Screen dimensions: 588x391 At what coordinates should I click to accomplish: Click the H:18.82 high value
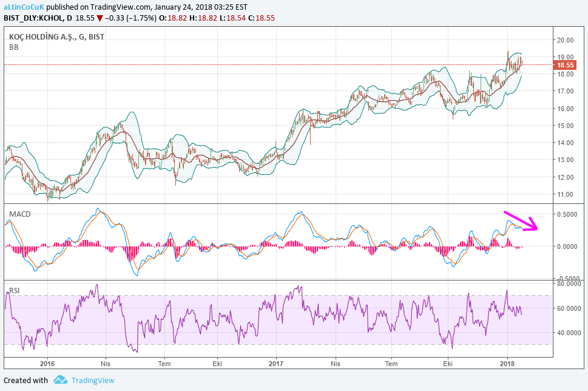(203, 18)
